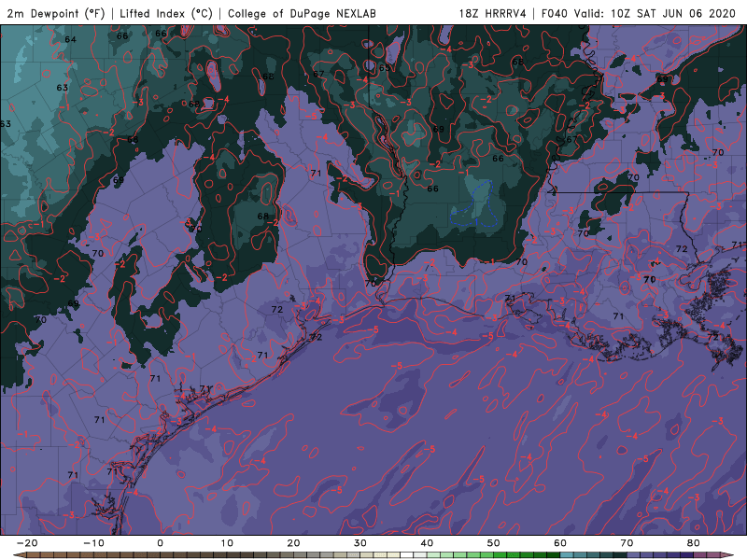
Task: Click the "18Z HRRRV4" model run text
Action: [x=492, y=14]
